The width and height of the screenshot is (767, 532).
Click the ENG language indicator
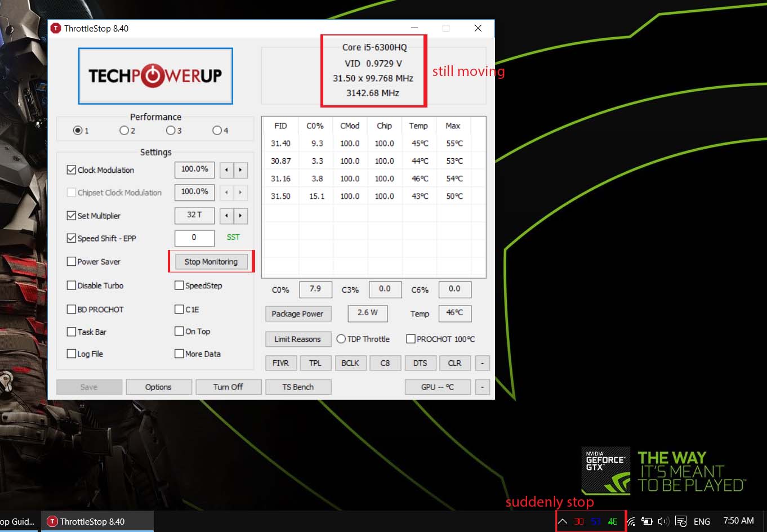click(x=702, y=521)
